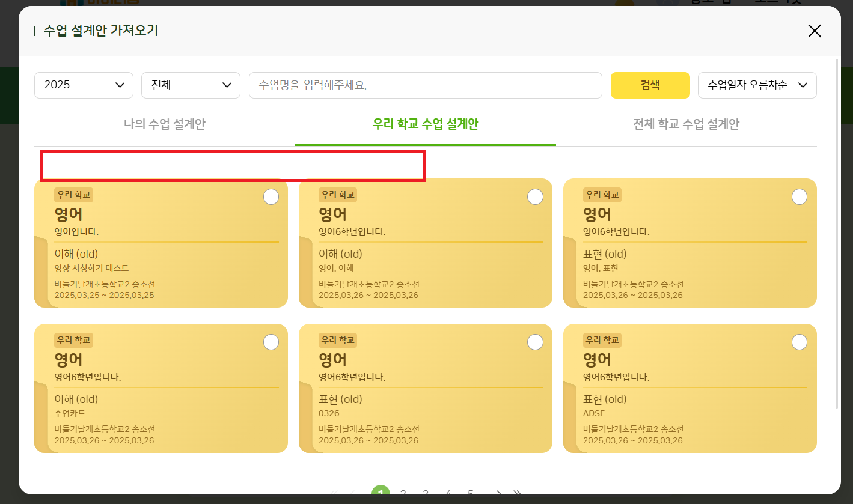Choose the radio button on 0326 card
853x504 pixels.
pyautogui.click(x=535, y=342)
